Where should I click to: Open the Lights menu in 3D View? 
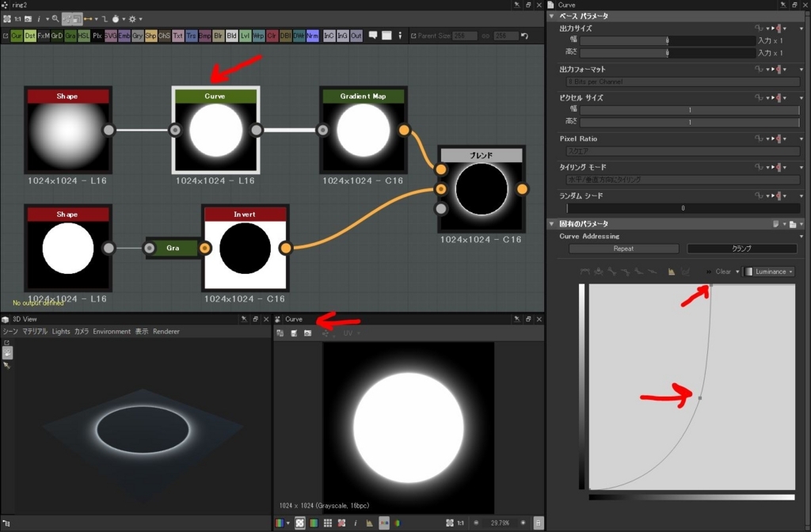pyautogui.click(x=61, y=332)
